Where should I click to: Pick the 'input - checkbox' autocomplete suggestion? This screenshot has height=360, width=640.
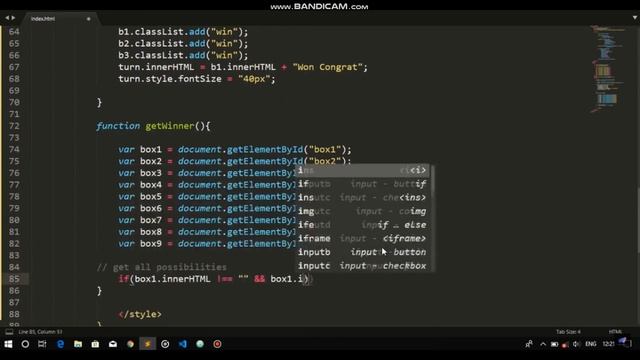point(362,266)
